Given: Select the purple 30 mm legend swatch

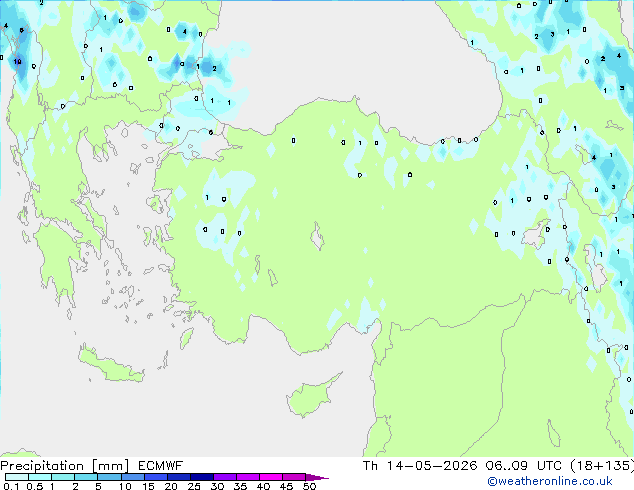Looking at the screenshot, I should [225, 477].
